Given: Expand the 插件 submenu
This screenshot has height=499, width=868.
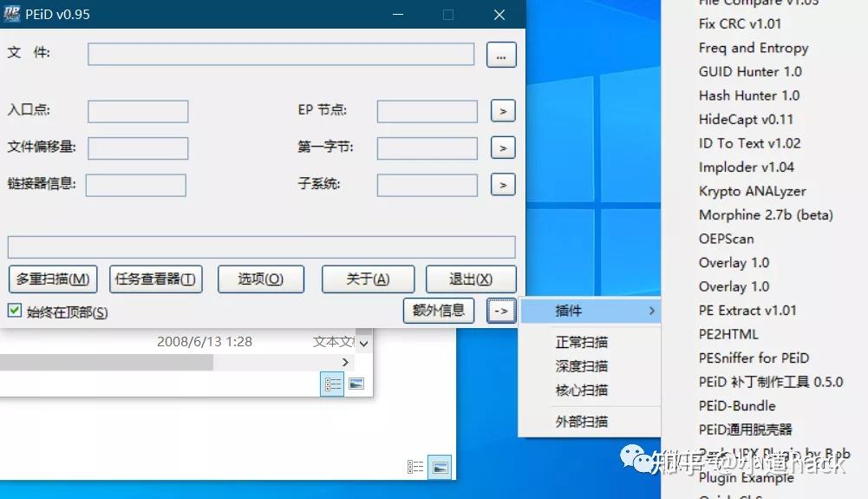Looking at the screenshot, I should pyautogui.click(x=591, y=311).
